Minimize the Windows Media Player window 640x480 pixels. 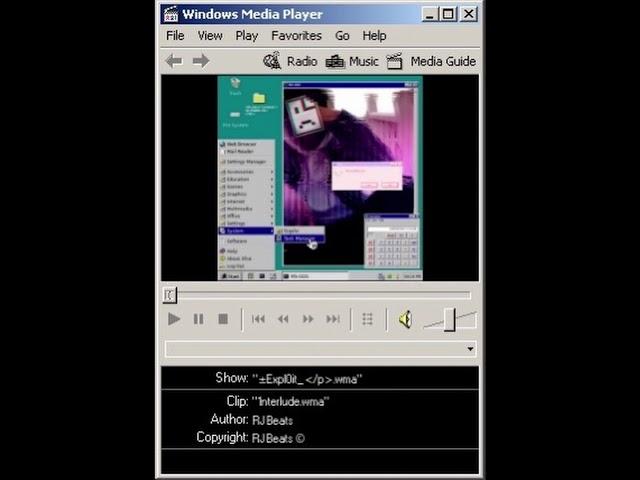point(429,14)
